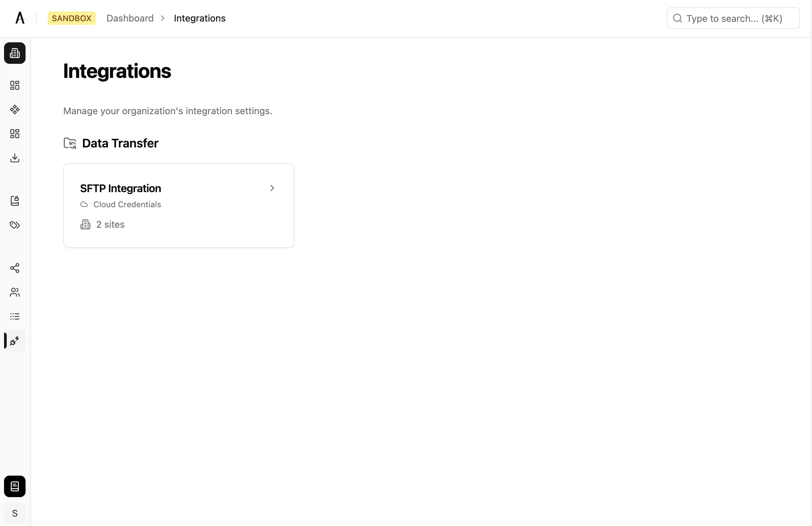Open the documentation icon at sidebar bottom
Image resolution: width=812 pixels, height=526 pixels.
click(x=14, y=486)
